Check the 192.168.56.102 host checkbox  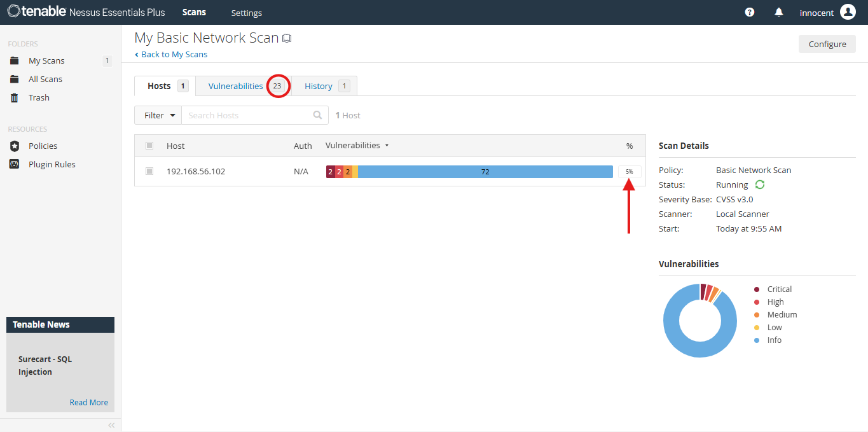[149, 172]
